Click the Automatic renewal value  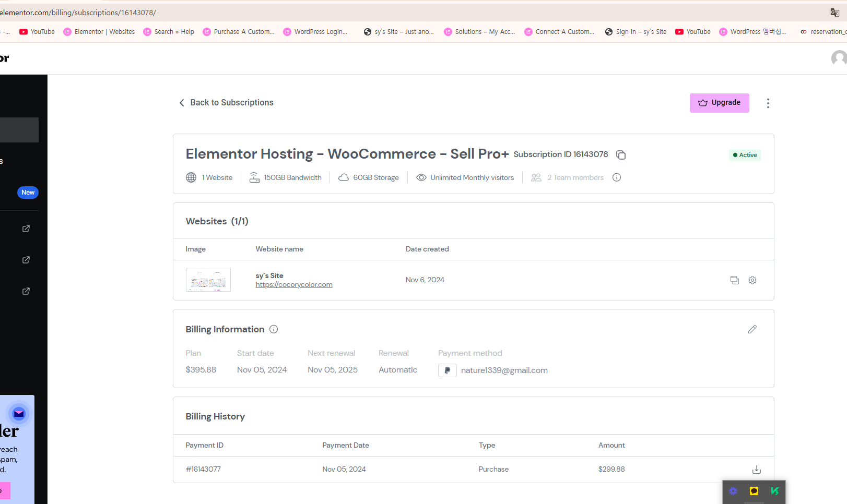[x=398, y=370]
